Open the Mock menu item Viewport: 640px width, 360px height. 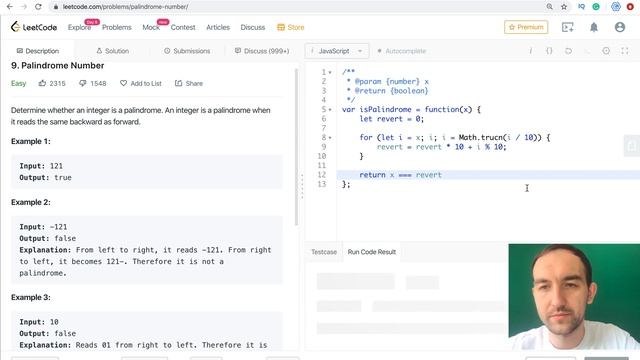click(x=151, y=27)
